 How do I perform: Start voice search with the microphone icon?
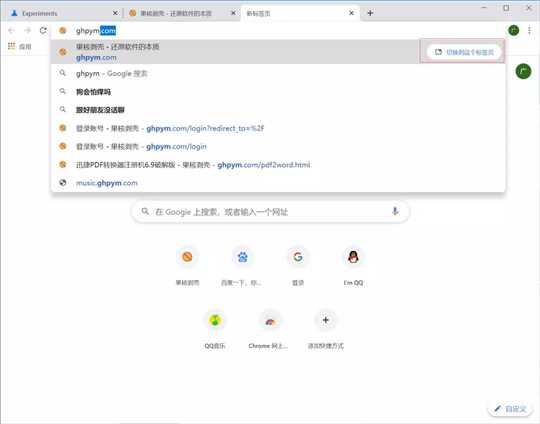pos(395,211)
